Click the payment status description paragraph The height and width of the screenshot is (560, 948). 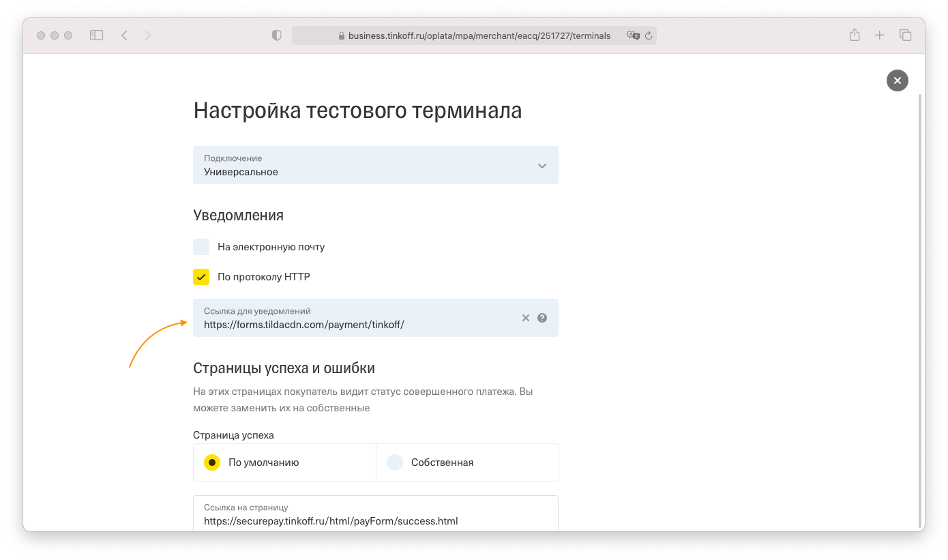click(x=363, y=400)
